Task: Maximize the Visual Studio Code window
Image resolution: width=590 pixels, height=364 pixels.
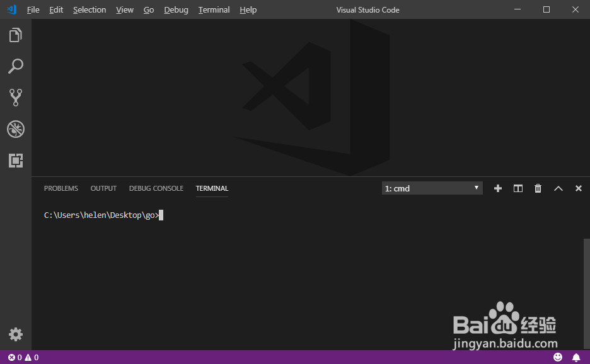Action: coord(547,9)
